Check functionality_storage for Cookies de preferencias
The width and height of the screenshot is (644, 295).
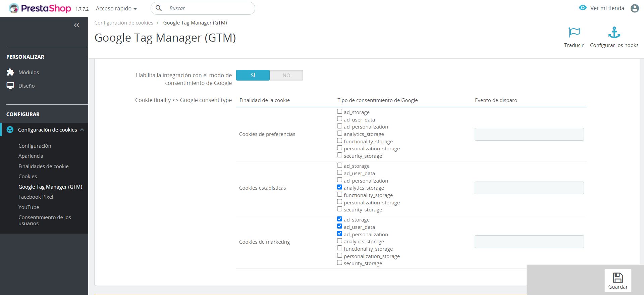point(340,141)
